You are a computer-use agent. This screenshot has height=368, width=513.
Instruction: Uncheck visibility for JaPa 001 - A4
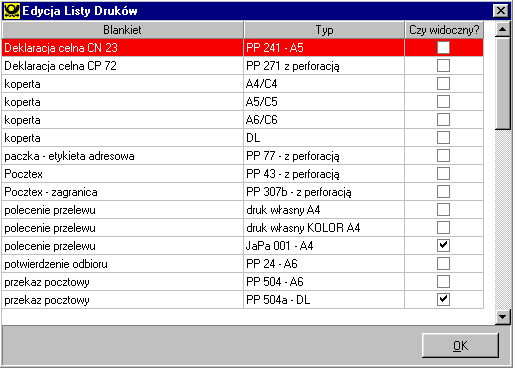point(443,245)
